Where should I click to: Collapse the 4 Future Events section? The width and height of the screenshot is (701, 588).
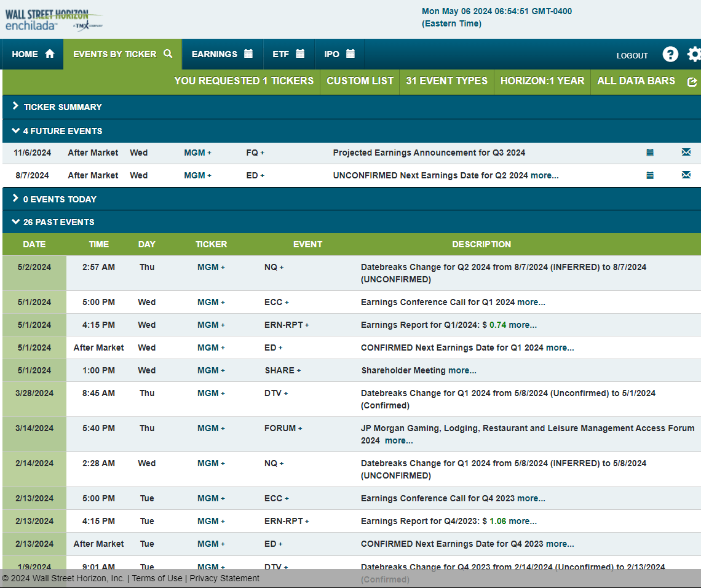pyautogui.click(x=351, y=131)
